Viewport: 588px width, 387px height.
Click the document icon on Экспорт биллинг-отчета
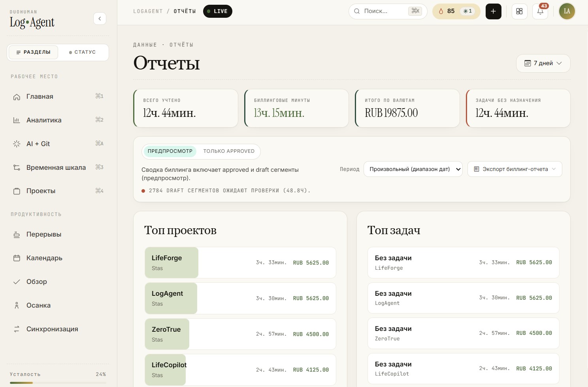pos(477,169)
